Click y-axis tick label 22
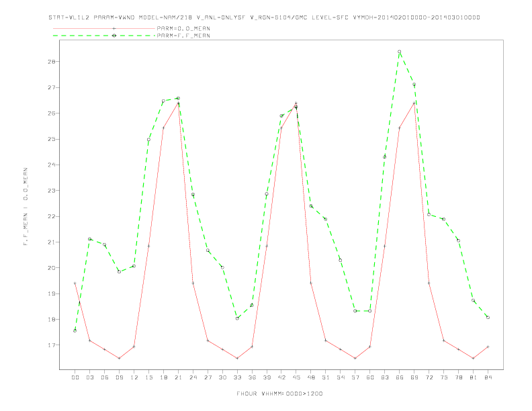The height and width of the screenshot is (411, 532). tap(52, 216)
